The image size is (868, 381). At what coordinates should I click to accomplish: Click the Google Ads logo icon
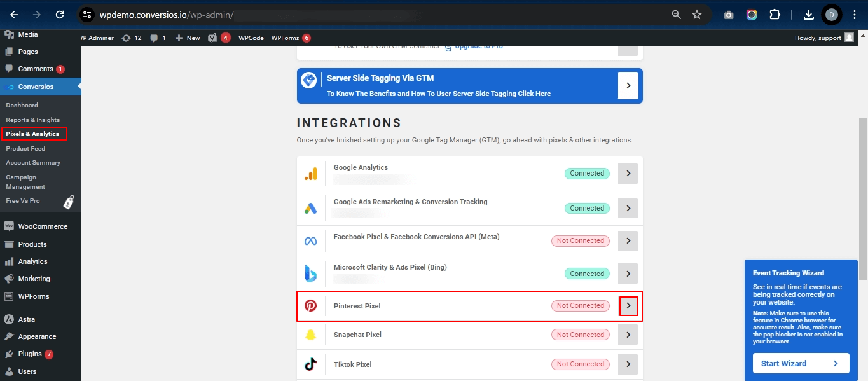pos(310,208)
